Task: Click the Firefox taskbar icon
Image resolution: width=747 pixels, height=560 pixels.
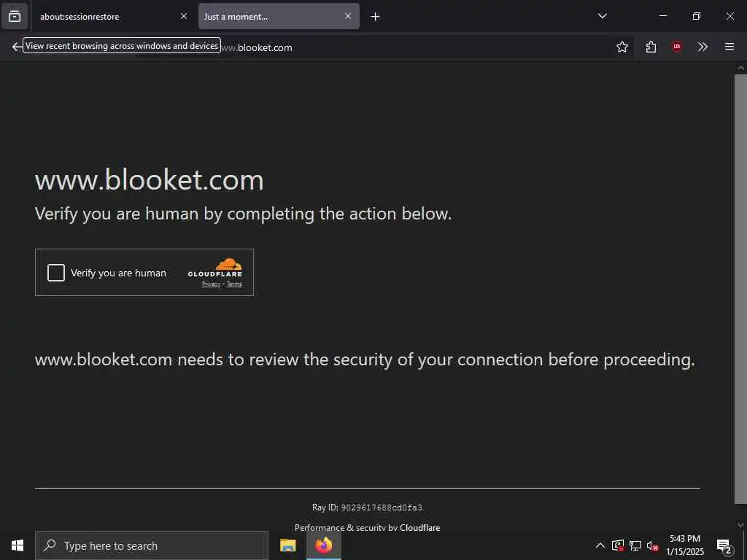Action: pos(324,545)
